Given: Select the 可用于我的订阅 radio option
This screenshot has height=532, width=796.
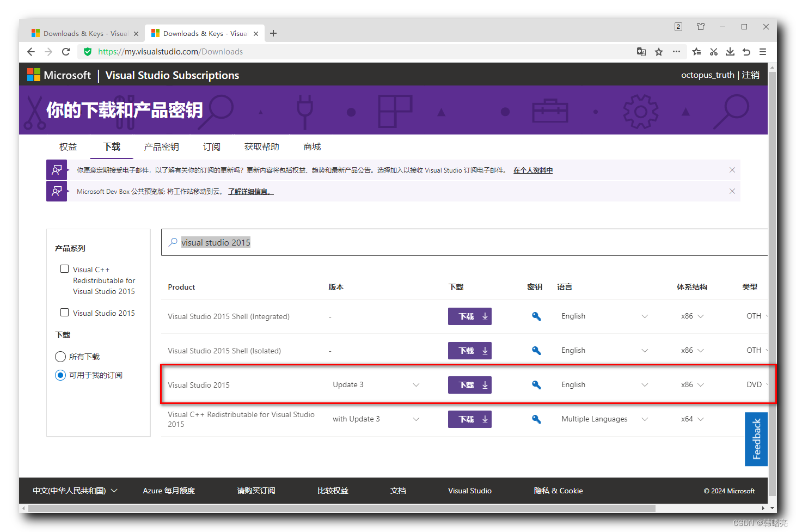Looking at the screenshot, I should pos(60,375).
